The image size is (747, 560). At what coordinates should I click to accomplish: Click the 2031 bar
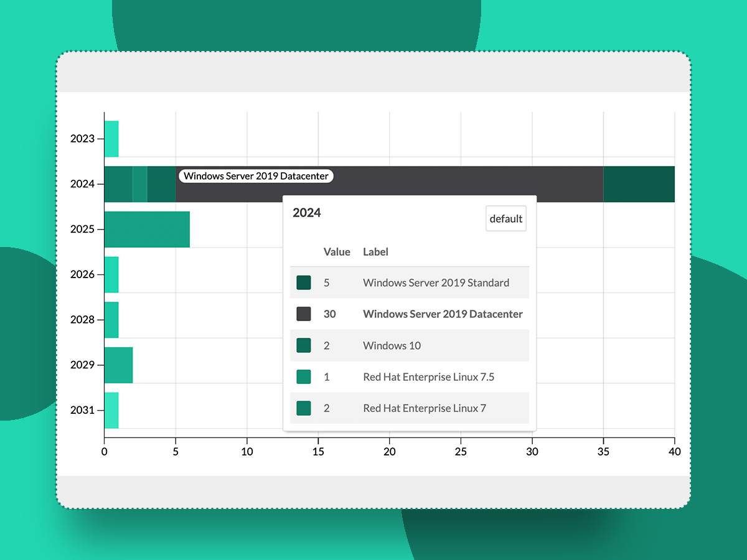click(111, 411)
